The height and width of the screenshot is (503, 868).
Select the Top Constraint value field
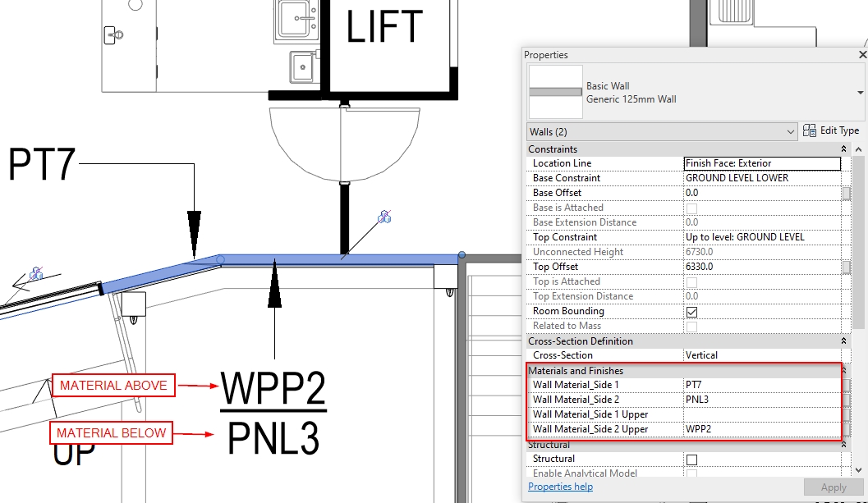[x=762, y=237]
